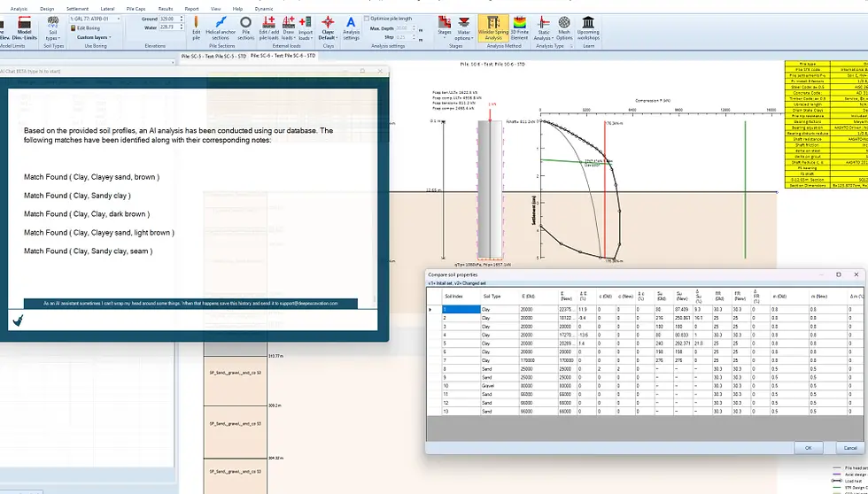Open the Dynamic tab

point(264,9)
